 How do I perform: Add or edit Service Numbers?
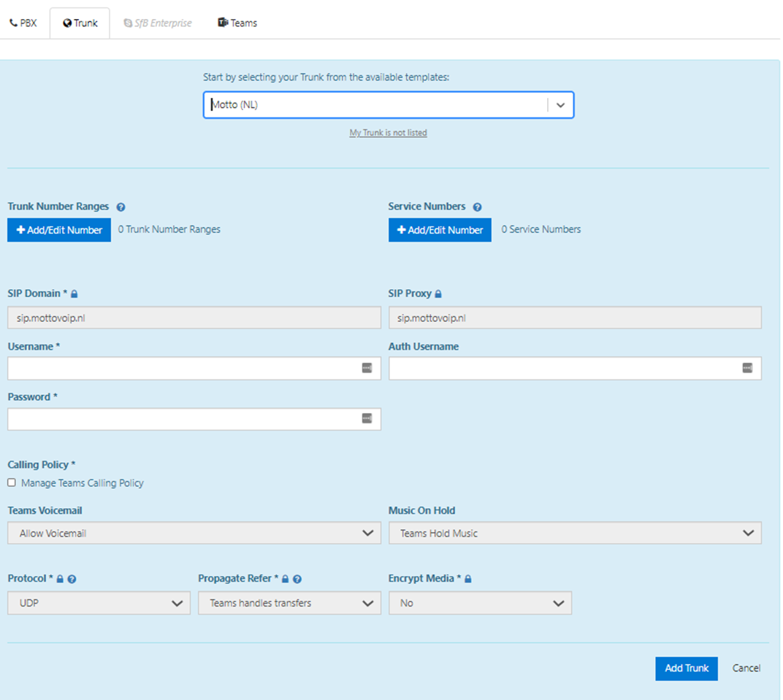[x=440, y=230]
